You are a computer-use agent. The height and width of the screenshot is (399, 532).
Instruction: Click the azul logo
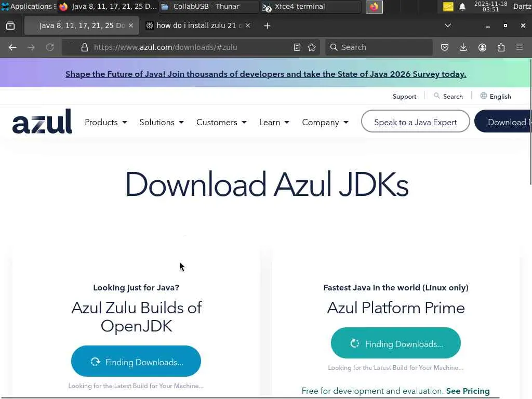[42, 121]
